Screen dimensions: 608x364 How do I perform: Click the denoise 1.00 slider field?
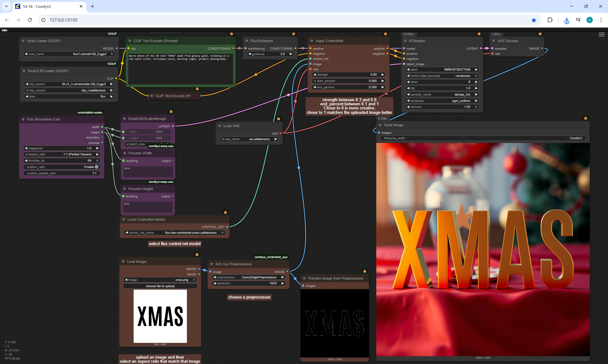pos(442,107)
